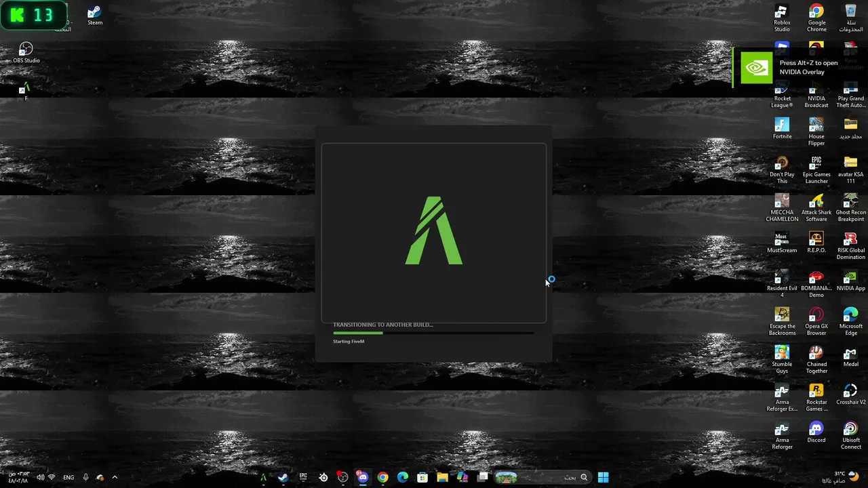The height and width of the screenshot is (488, 868).
Task: Open the OBS Studio desktop shortcut
Action: click(x=26, y=53)
